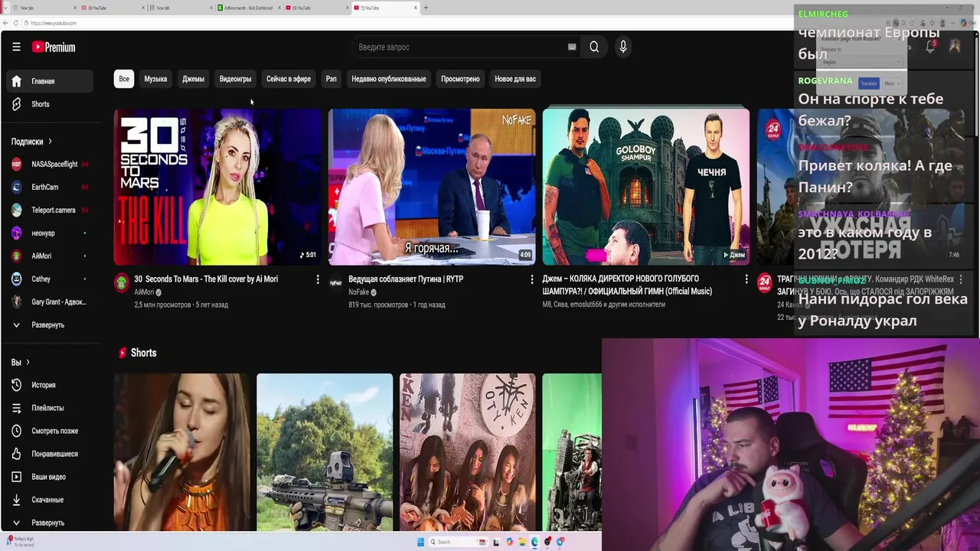Image resolution: width=980 pixels, height=551 pixels.
Task: Expand the Подписки section chevron
Action: click(x=50, y=142)
